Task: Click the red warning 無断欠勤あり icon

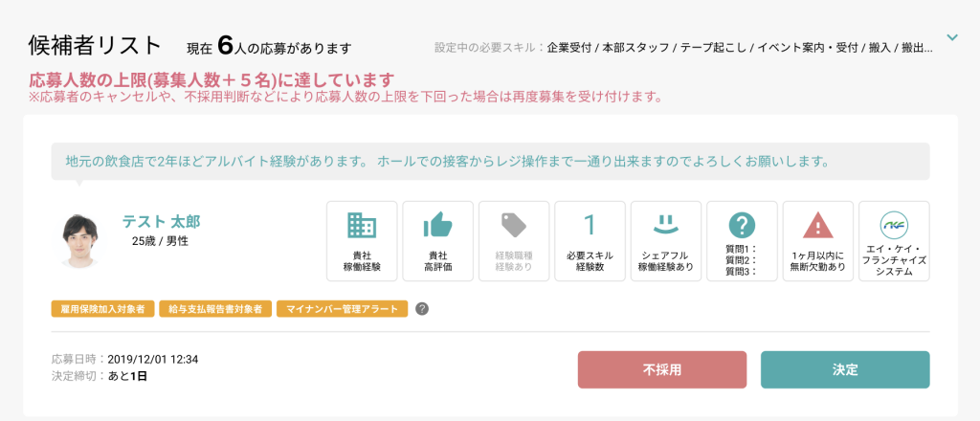Action: pyautogui.click(x=818, y=226)
